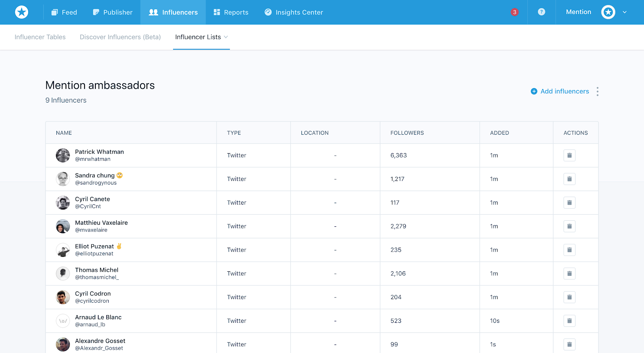The image size is (644, 353).
Task: Click Patrick Whatman's avatar
Action: [x=63, y=155]
